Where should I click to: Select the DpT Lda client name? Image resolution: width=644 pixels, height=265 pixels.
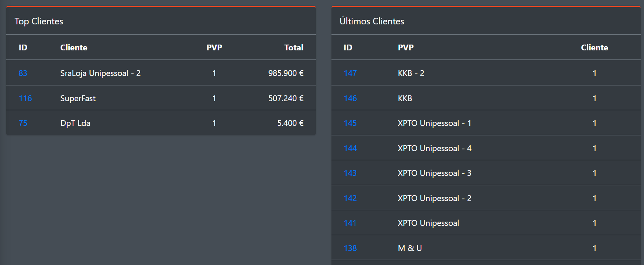pyautogui.click(x=75, y=123)
